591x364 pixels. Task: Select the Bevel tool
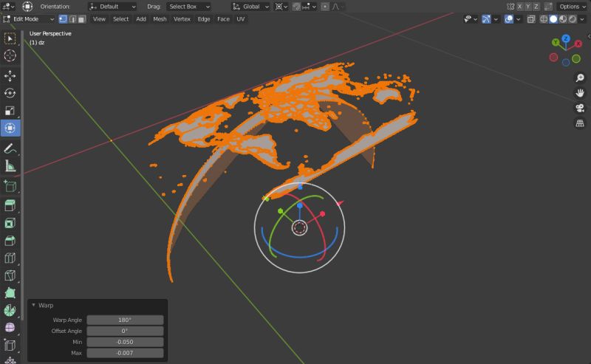pos(10,241)
